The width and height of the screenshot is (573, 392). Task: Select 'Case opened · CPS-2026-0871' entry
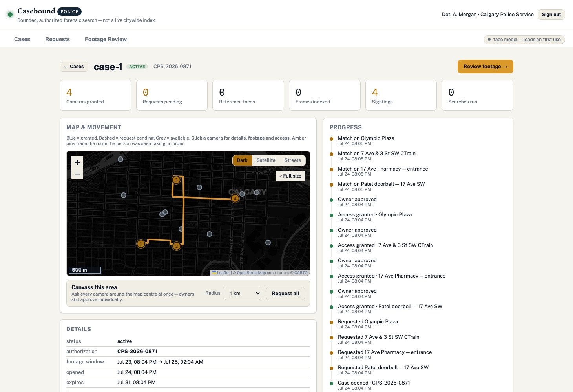[x=374, y=383]
